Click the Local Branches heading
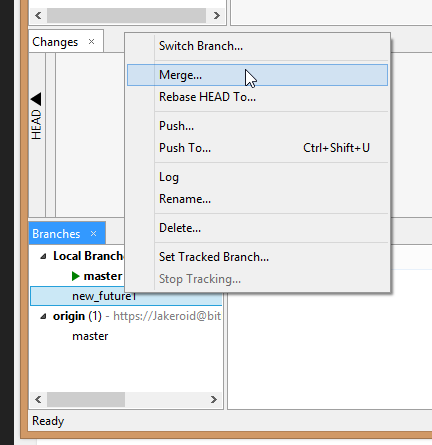Viewport: 432px width, 445px height. pos(88,256)
